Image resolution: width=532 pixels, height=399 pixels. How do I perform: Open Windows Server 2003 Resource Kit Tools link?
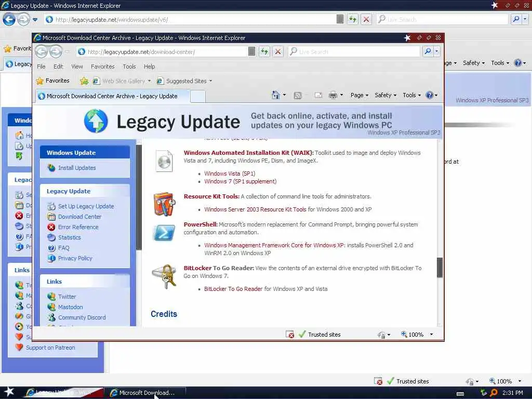(x=255, y=210)
